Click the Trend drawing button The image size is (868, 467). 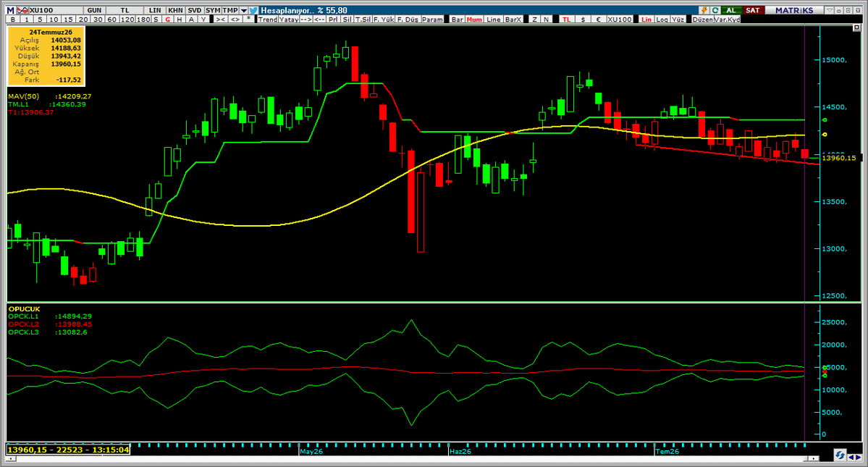(x=268, y=20)
